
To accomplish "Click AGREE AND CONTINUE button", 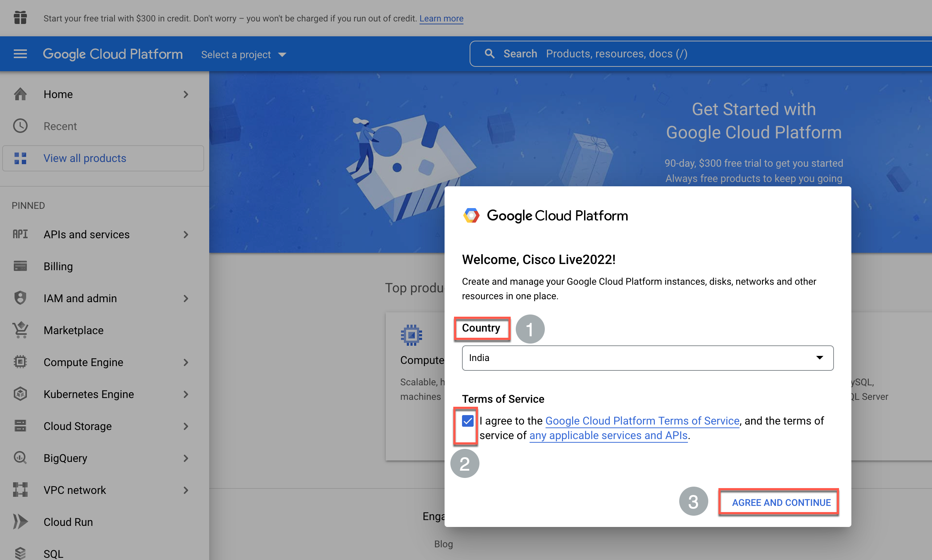I will (781, 502).
